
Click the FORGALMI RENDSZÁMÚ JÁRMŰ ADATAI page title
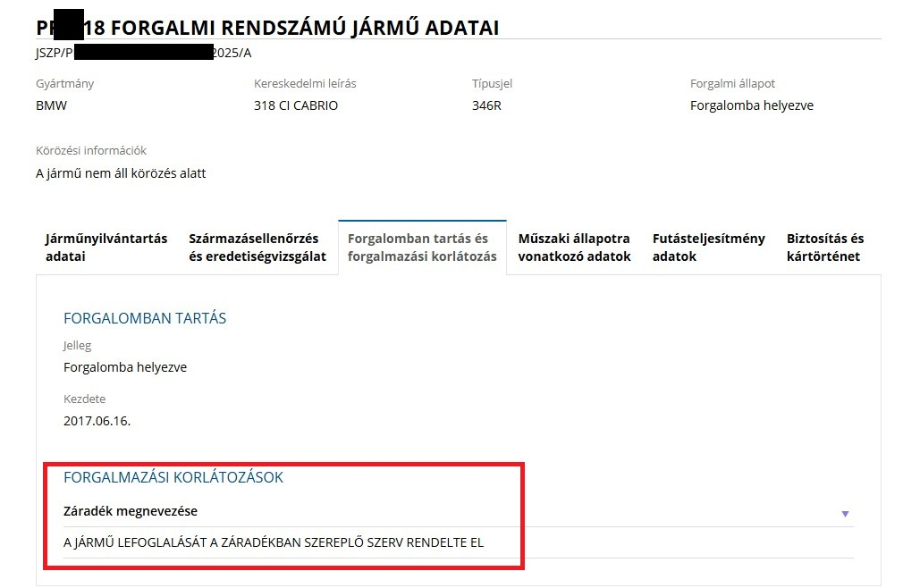304,28
